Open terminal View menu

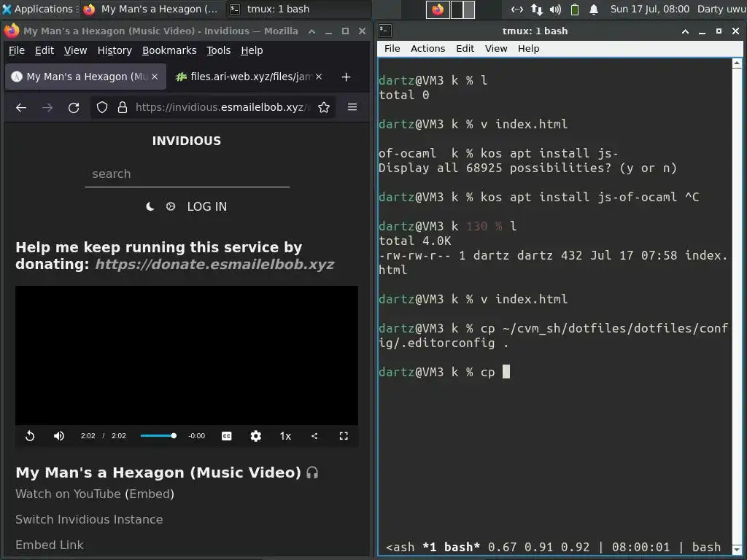click(x=496, y=49)
